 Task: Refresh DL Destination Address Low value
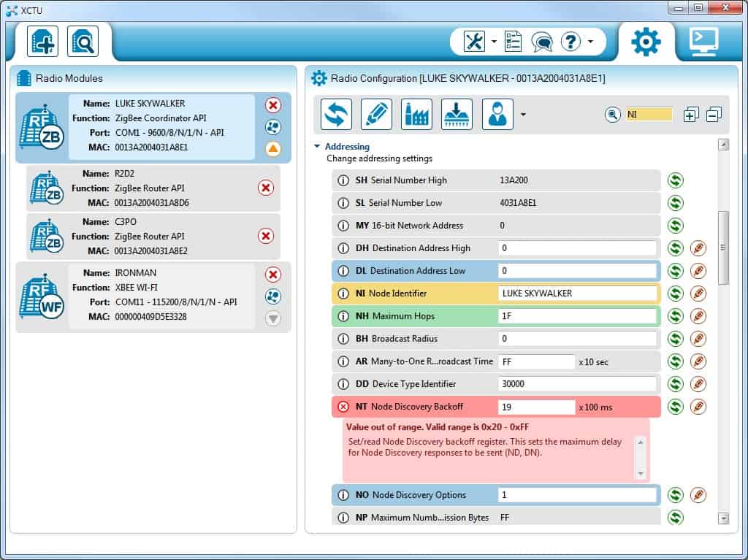click(x=676, y=270)
